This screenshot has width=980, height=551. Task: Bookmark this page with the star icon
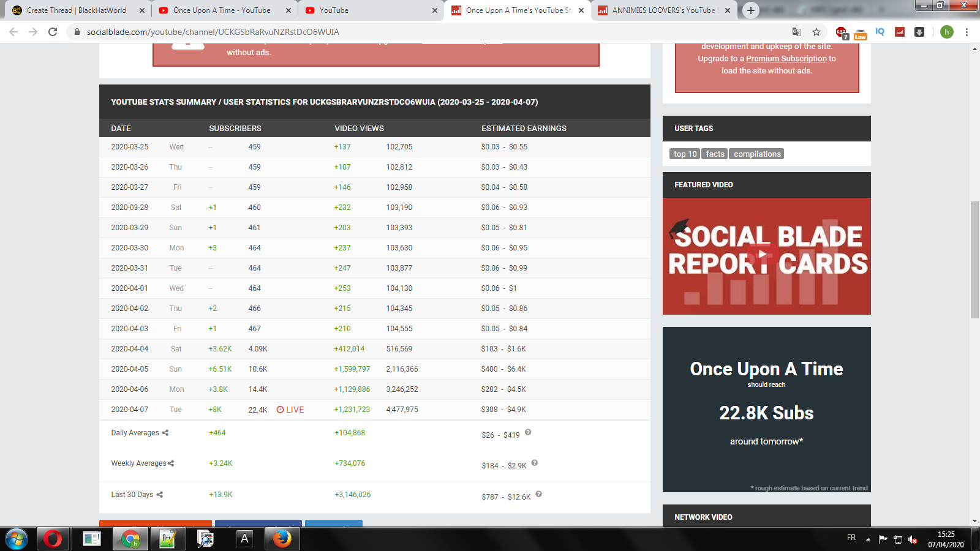point(816,32)
